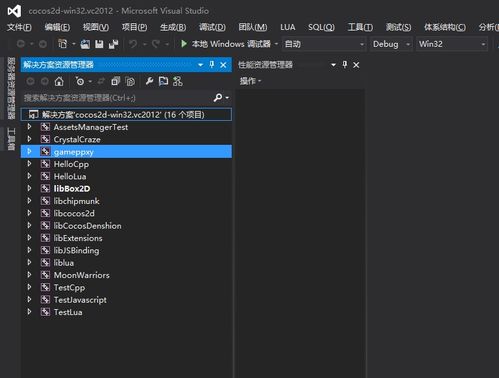Open the LUA menu
This screenshot has width=499, height=378.
287,27
